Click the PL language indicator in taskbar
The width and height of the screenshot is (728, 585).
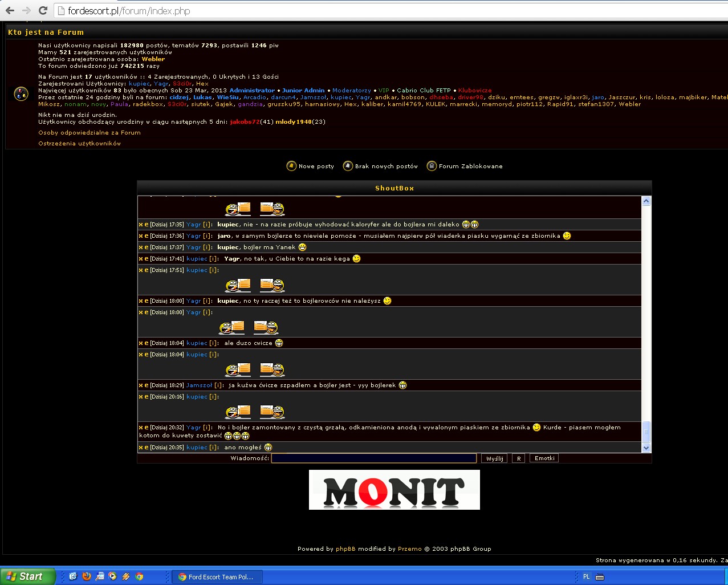click(586, 576)
